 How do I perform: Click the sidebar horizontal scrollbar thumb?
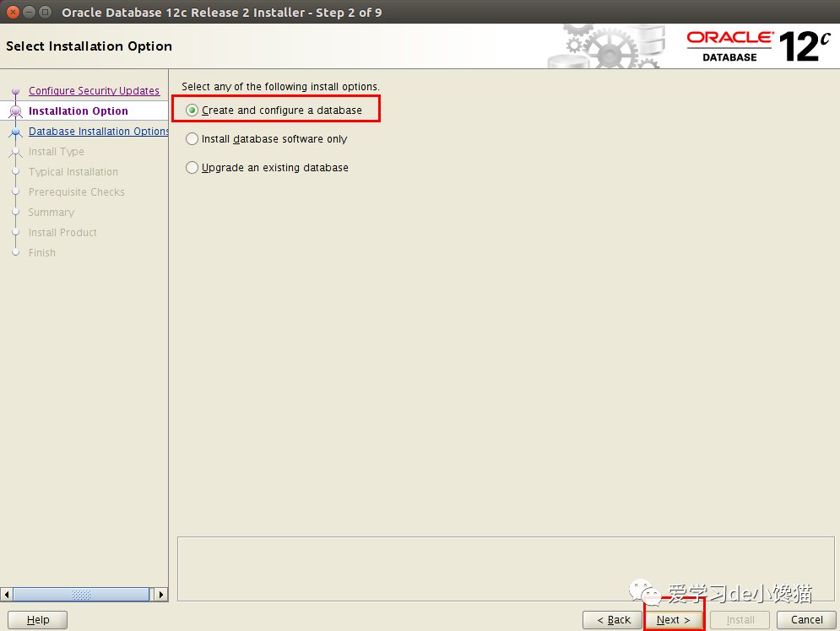click(81, 595)
